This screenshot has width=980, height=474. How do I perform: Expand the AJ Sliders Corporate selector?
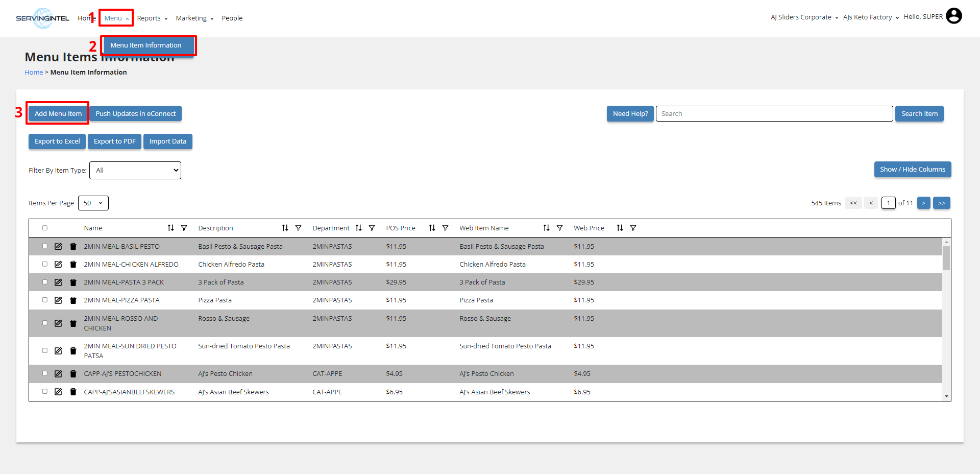[804, 17]
